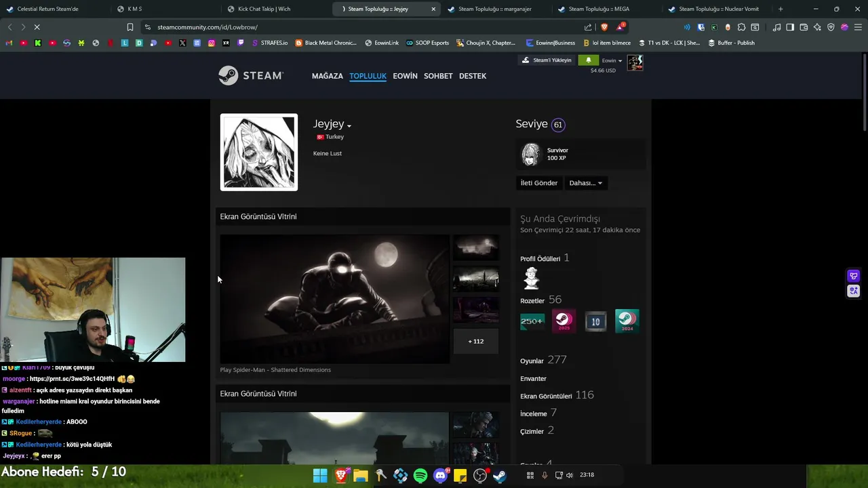This screenshot has width=868, height=488.
Task: Switch to Steam Topluluğu marganajer tab
Action: [496, 9]
